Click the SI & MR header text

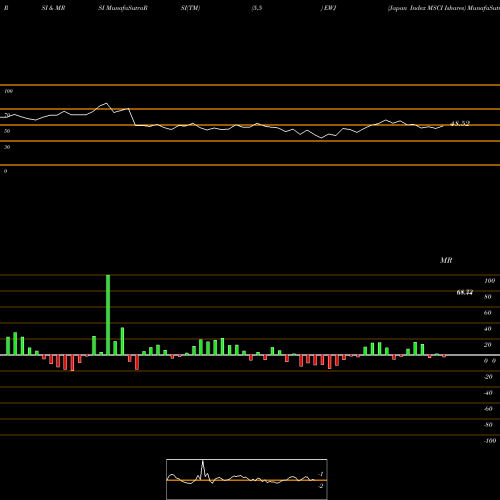(53, 8)
